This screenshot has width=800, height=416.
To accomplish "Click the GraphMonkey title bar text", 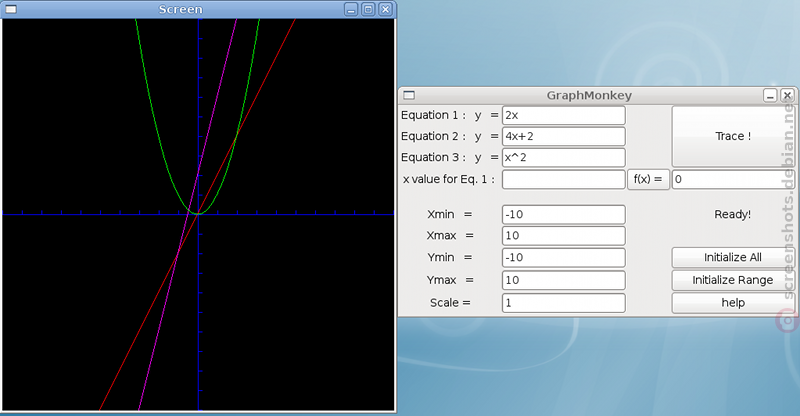I will (589, 95).
